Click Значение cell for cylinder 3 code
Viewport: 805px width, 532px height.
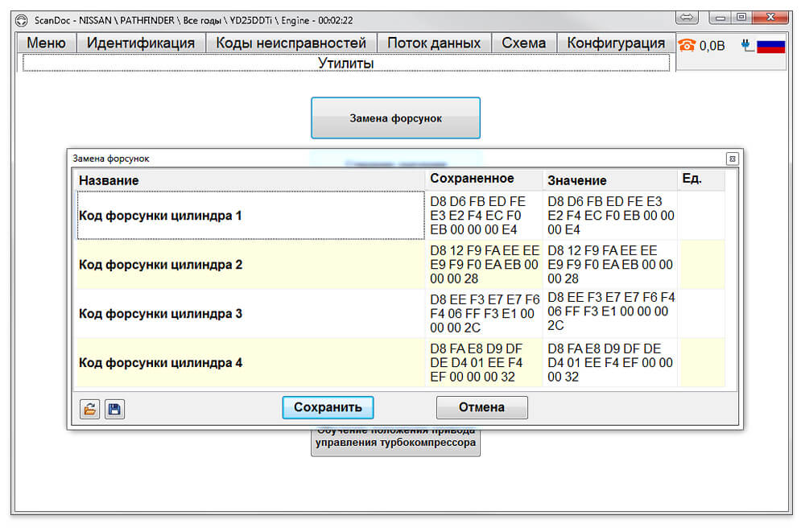point(610,311)
